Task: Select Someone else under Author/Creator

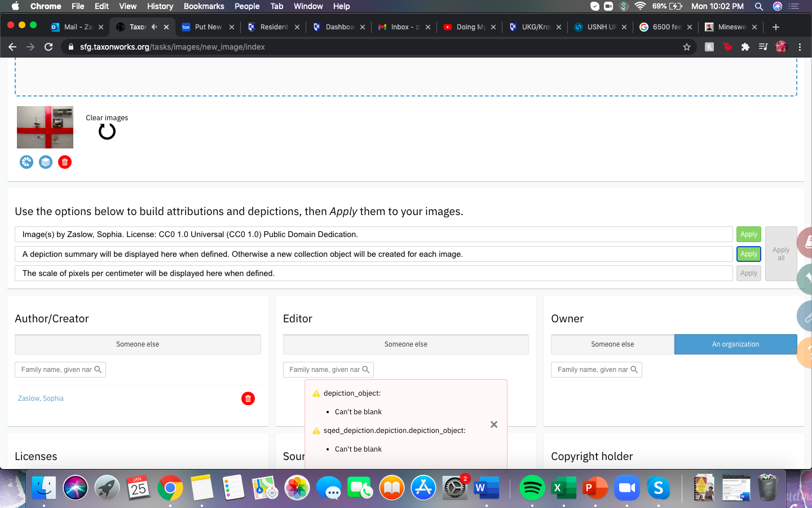Action: click(x=138, y=344)
